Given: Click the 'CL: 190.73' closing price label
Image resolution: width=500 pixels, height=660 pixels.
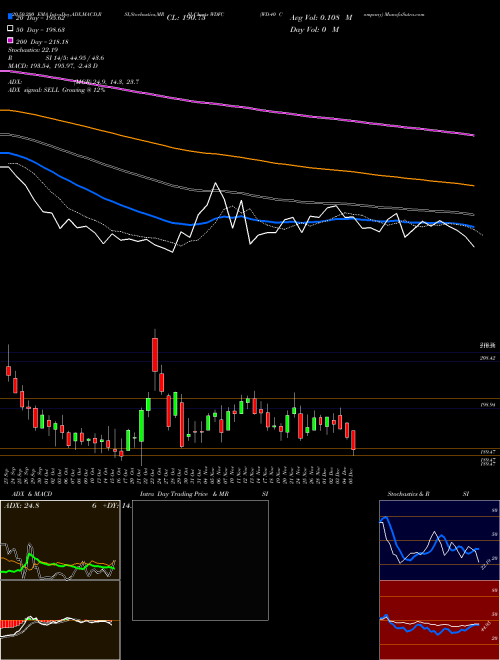Looking at the screenshot, I should point(186,18).
